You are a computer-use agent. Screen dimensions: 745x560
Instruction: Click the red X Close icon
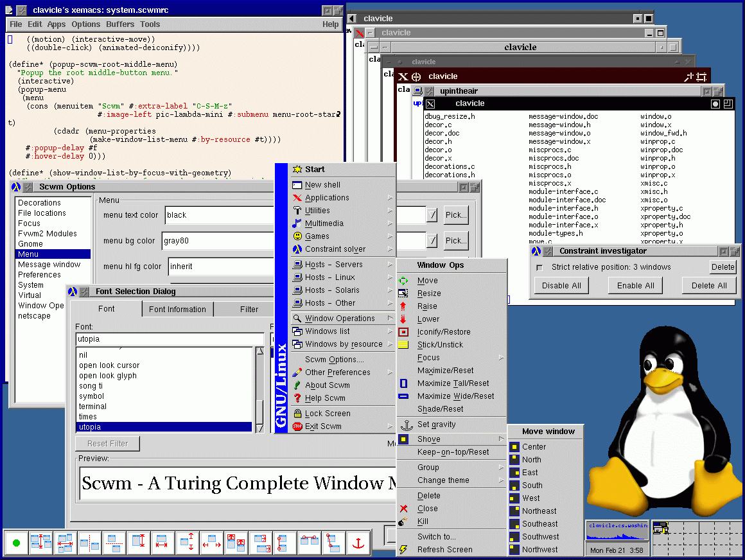pos(403,509)
